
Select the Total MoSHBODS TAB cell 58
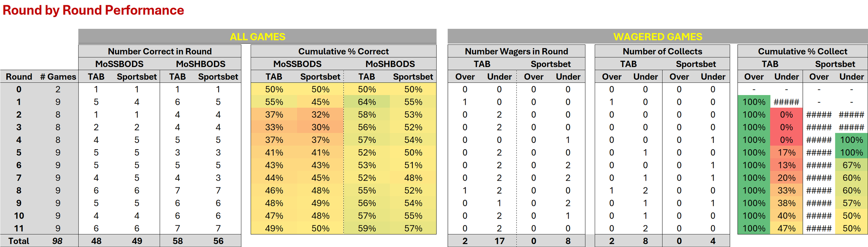(177, 241)
